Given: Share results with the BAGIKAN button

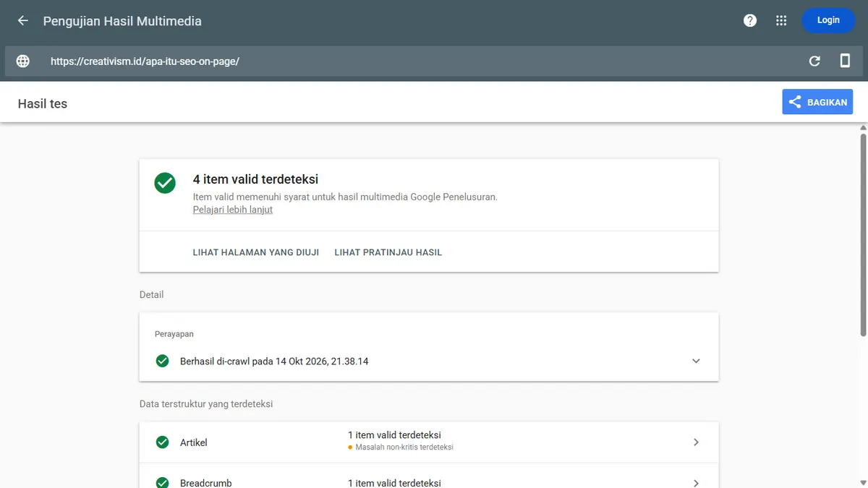Looking at the screenshot, I should (x=817, y=102).
